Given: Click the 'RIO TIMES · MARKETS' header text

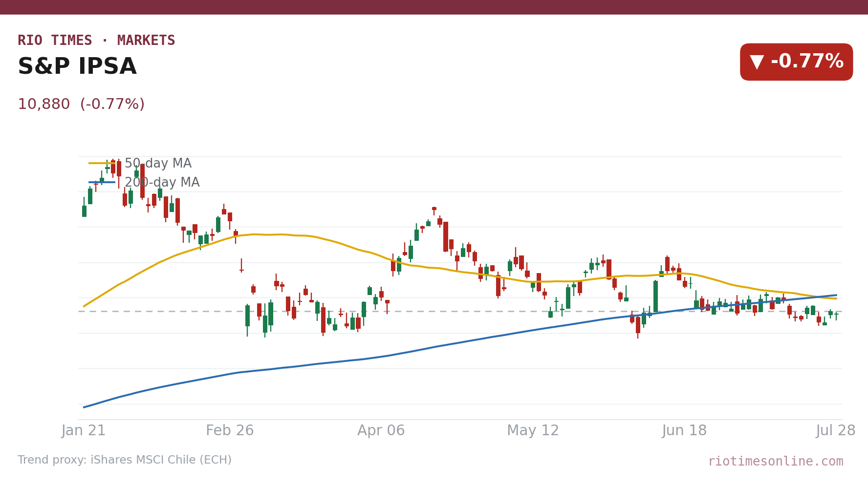Looking at the screenshot, I should point(96,41).
